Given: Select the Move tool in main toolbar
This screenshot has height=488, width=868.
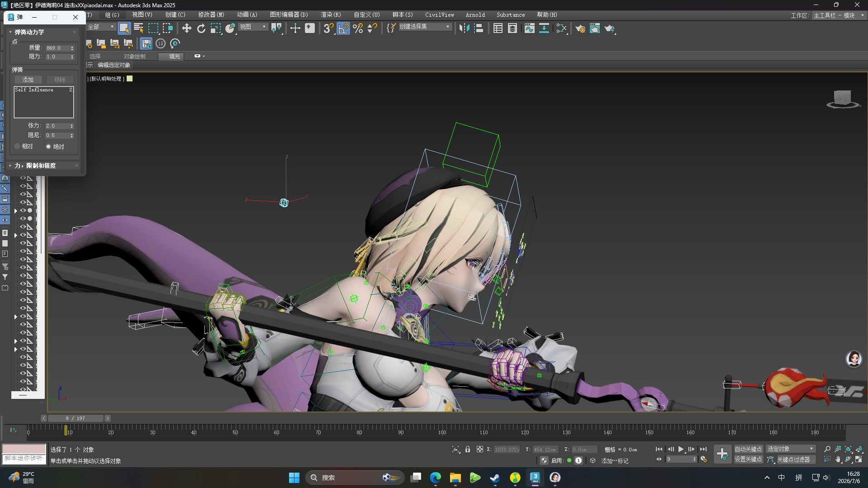Looking at the screenshot, I should (186, 28).
